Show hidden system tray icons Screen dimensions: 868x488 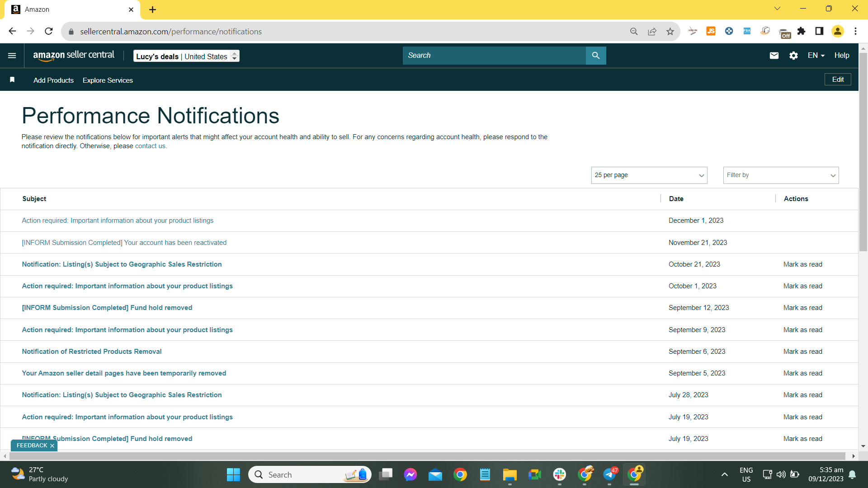(724, 474)
